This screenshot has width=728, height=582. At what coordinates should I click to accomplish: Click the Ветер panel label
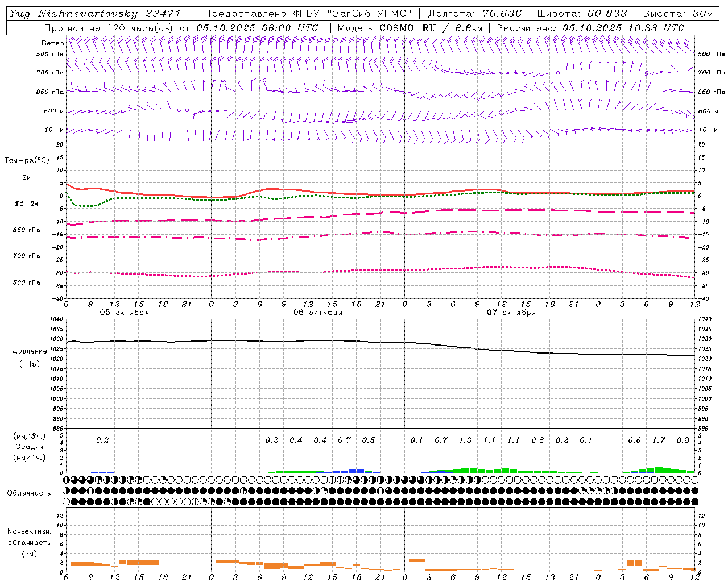pos(52,43)
